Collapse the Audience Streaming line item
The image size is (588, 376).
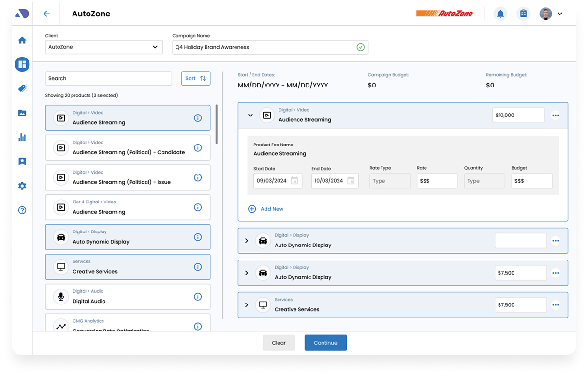[x=250, y=115]
